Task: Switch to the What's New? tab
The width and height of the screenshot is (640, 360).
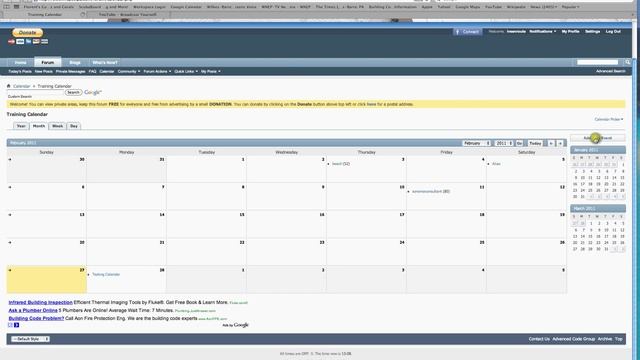Action: click(x=105, y=62)
